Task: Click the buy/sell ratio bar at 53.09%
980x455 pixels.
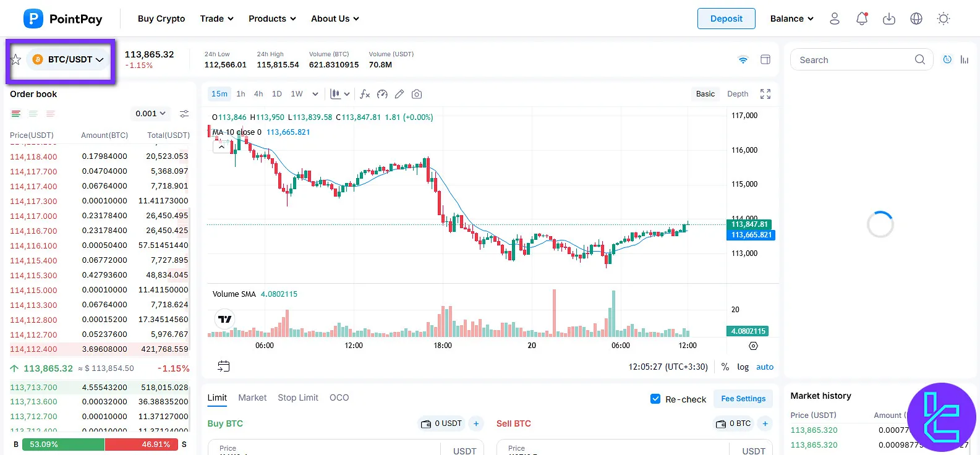Action: (64, 444)
